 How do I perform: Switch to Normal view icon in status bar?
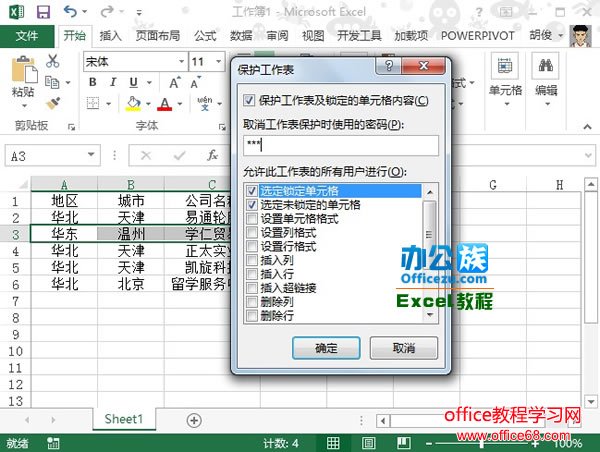click(333, 443)
